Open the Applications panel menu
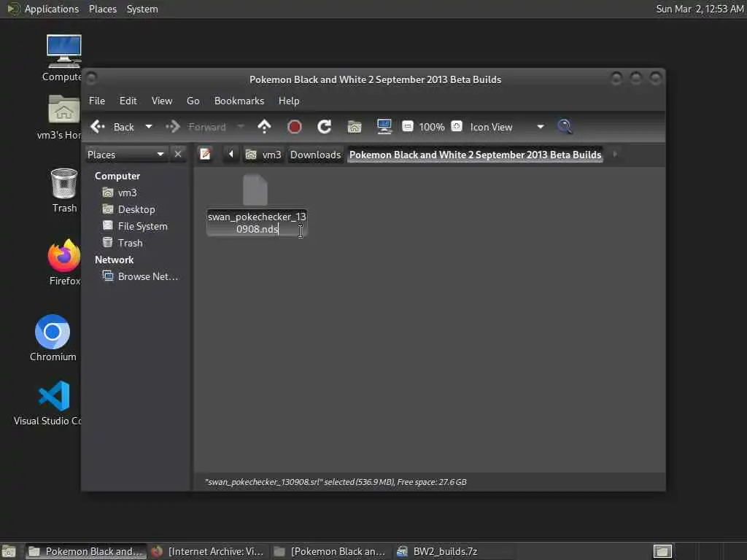This screenshot has height=560, width=747. (43, 9)
